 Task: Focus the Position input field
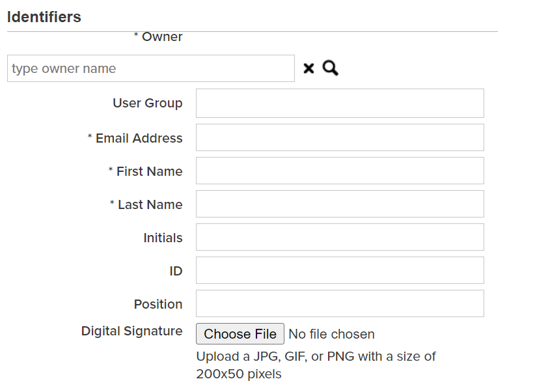(340, 303)
